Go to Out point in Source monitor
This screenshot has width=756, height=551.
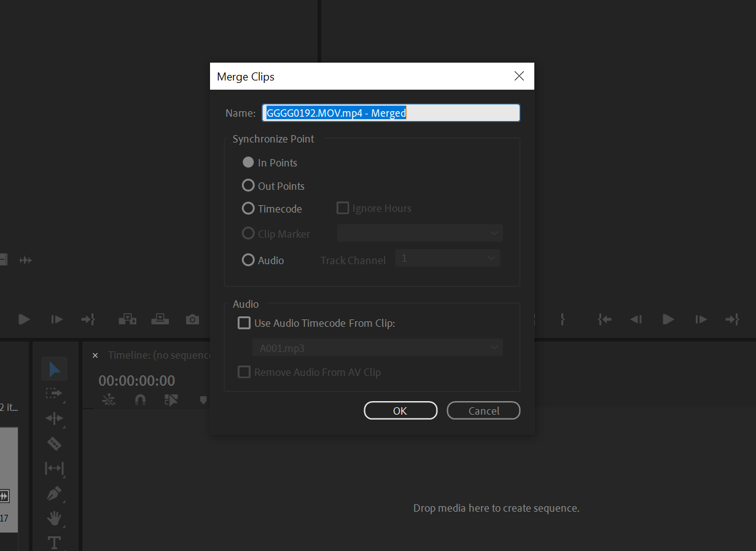click(x=88, y=319)
